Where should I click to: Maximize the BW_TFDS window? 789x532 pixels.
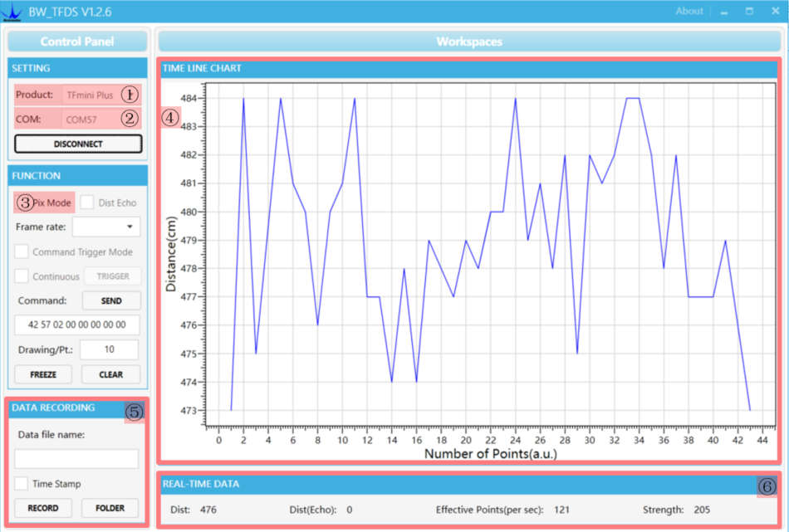click(749, 11)
